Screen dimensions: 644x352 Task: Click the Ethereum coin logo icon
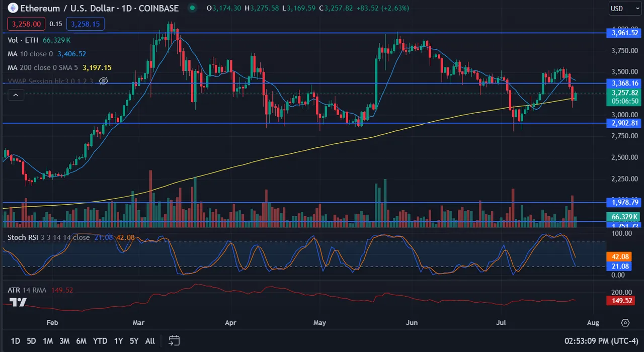click(x=13, y=8)
